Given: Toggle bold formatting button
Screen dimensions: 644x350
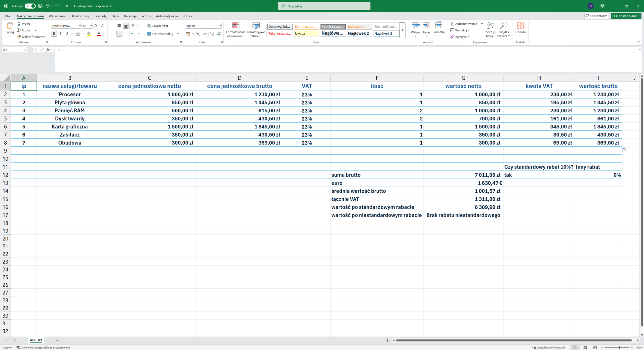Looking at the screenshot, I should click(x=54, y=34).
